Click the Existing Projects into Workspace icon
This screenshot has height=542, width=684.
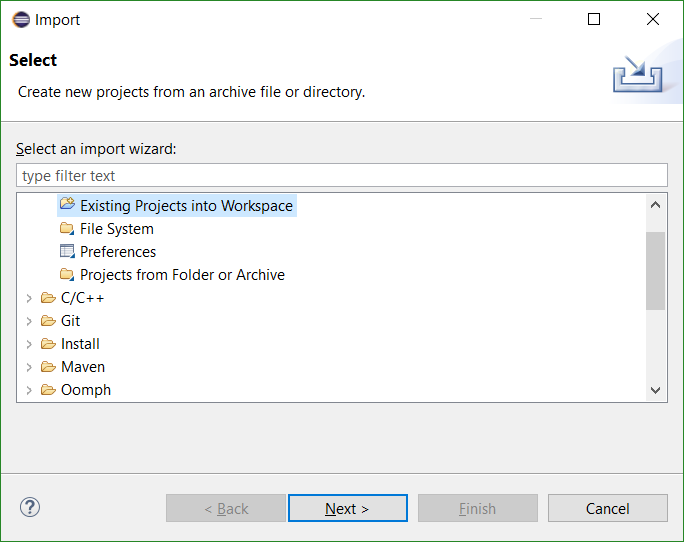tap(67, 204)
